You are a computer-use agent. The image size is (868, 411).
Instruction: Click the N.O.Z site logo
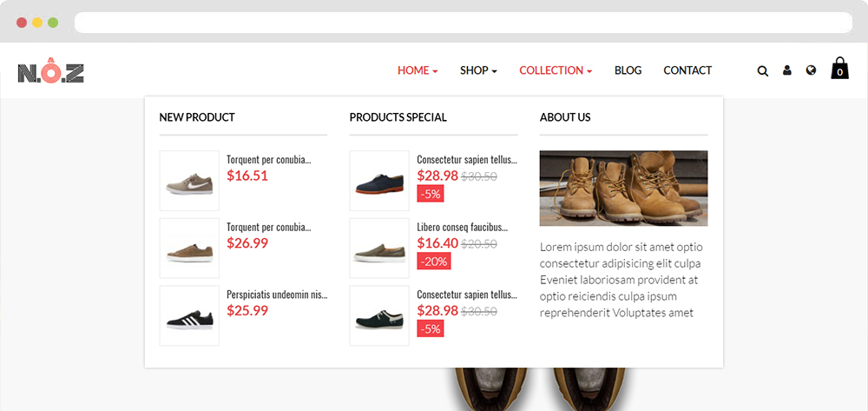(51, 70)
